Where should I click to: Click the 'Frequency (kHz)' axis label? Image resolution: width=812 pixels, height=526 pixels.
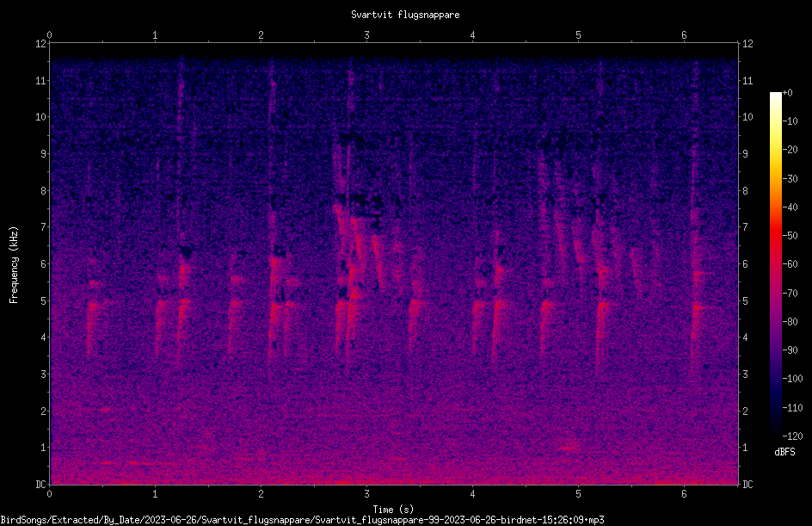pyautogui.click(x=14, y=265)
